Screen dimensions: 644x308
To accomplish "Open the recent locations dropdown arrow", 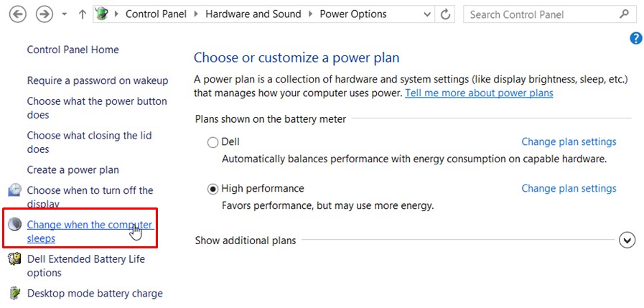I will click(65, 14).
